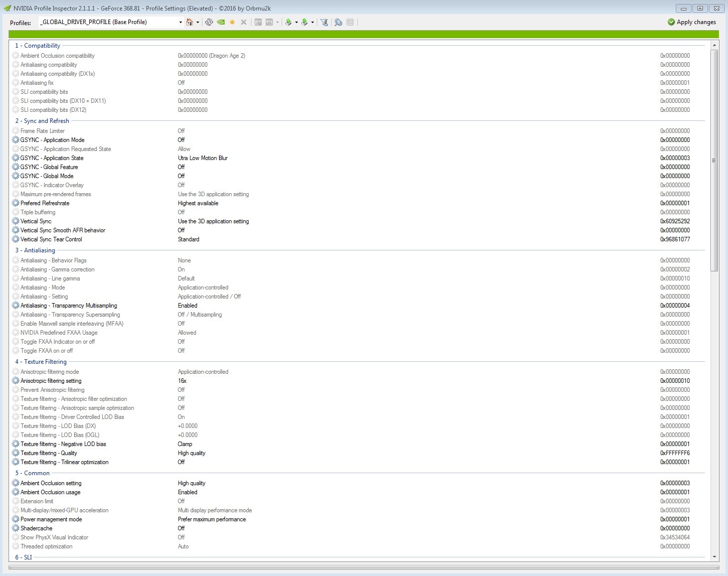This screenshot has width=728, height=576.
Task: Click gear icon beside Ambient Occlusion setting
Action: 16,483
